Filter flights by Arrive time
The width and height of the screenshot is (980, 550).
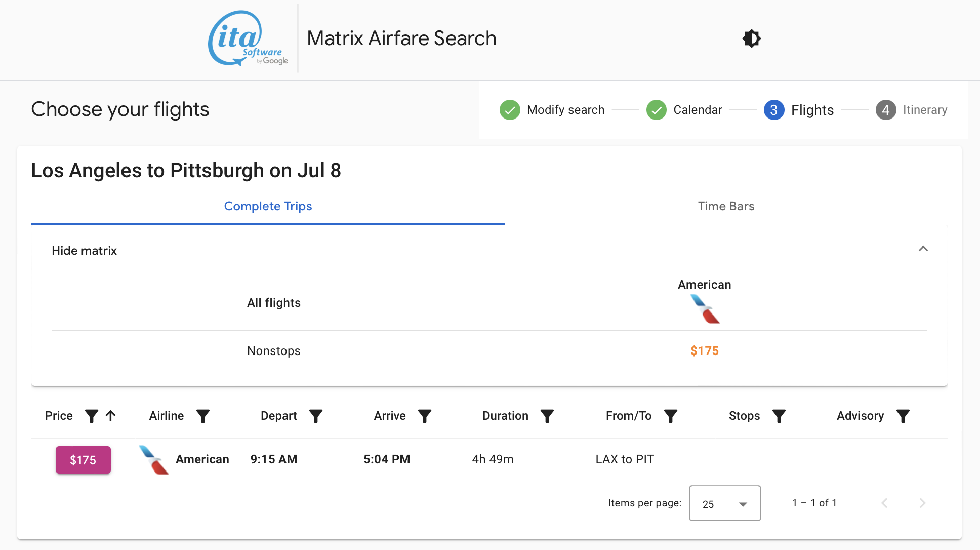(x=425, y=416)
